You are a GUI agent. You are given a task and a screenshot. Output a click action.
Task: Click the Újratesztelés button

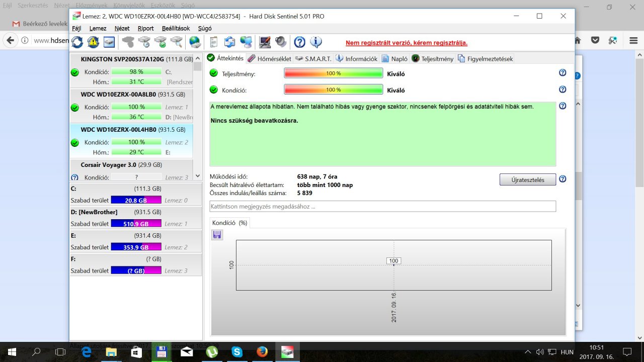coord(528,179)
